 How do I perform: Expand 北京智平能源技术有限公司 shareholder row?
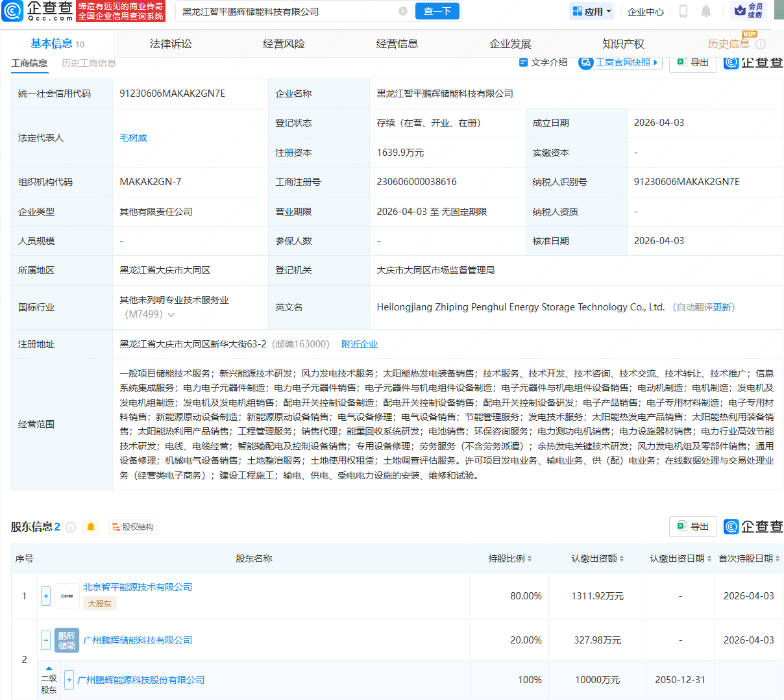point(45,596)
